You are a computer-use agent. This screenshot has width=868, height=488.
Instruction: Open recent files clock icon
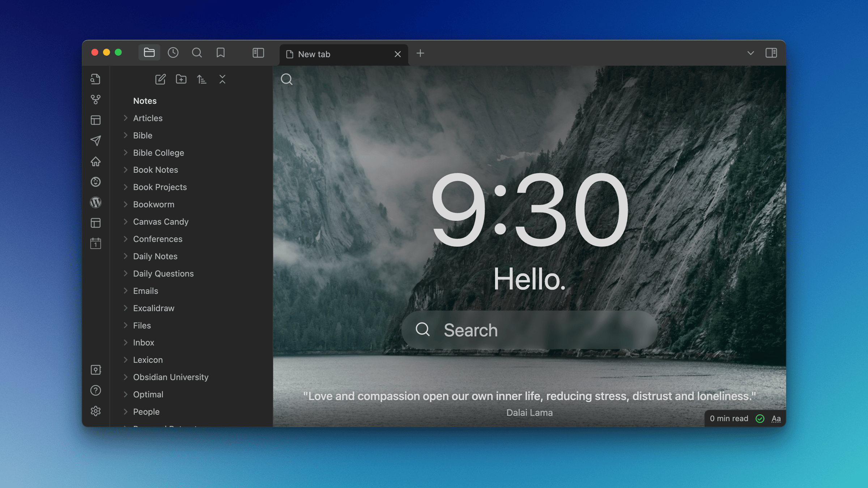173,53
